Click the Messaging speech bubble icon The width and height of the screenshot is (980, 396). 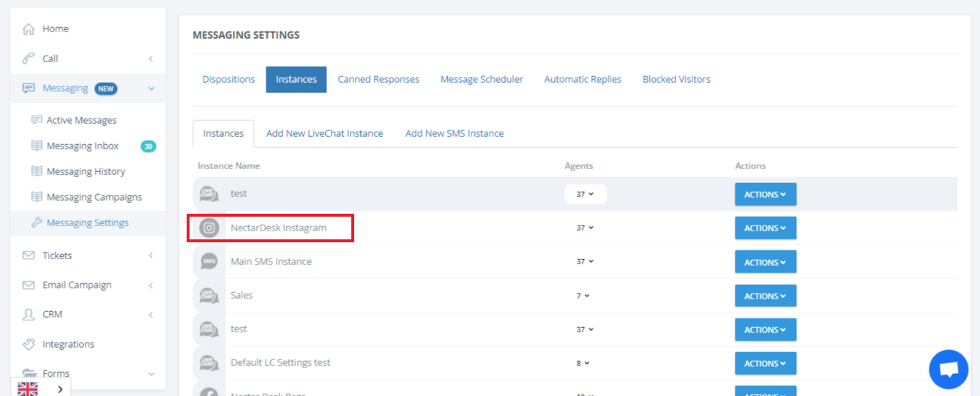click(29, 88)
